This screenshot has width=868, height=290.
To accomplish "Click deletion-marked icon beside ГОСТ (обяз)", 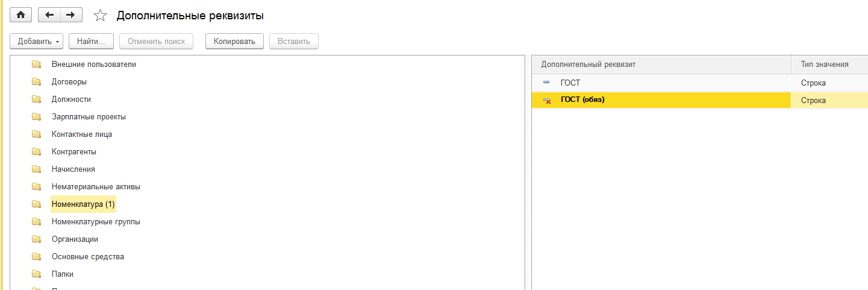I will (546, 100).
